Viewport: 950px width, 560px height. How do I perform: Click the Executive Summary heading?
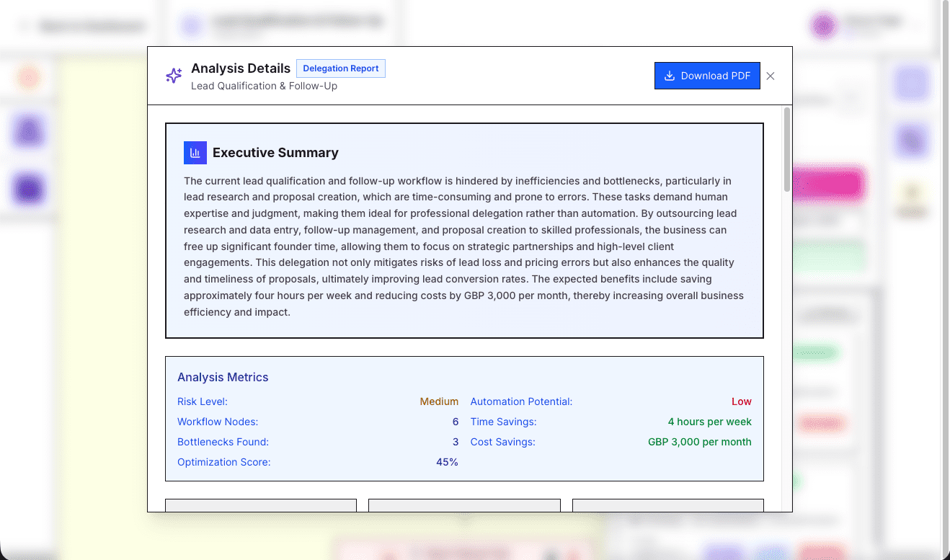click(275, 153)
